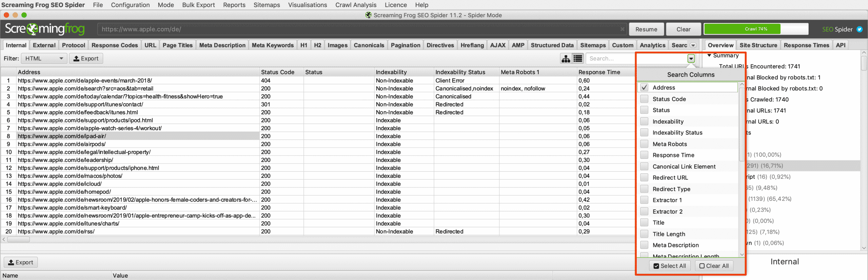
Task: Enable the Title Length checkbox
Action: click(644, 234)
